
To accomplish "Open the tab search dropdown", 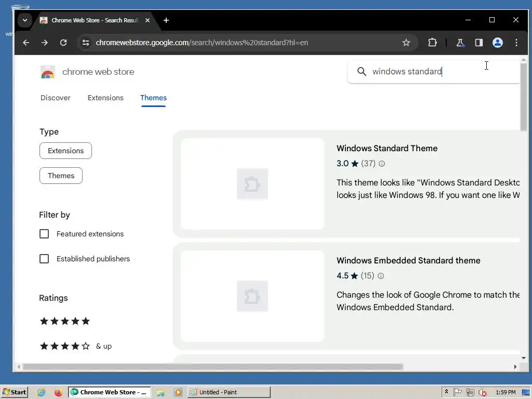I will (25, 20).
